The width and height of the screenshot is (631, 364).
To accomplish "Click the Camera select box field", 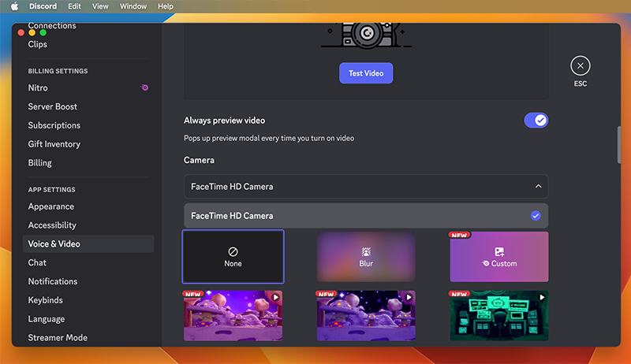I will pyautogui.click(x=355, y=187).
